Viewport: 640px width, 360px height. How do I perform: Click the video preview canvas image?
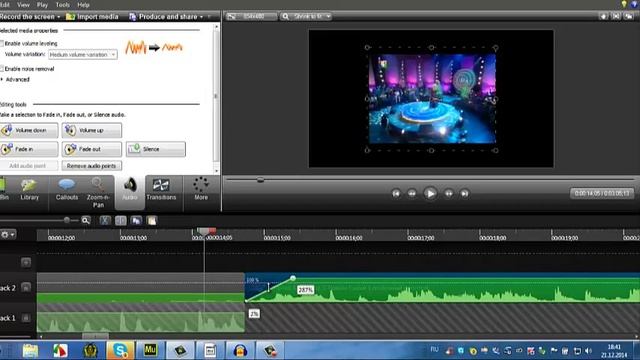point(432,99)
